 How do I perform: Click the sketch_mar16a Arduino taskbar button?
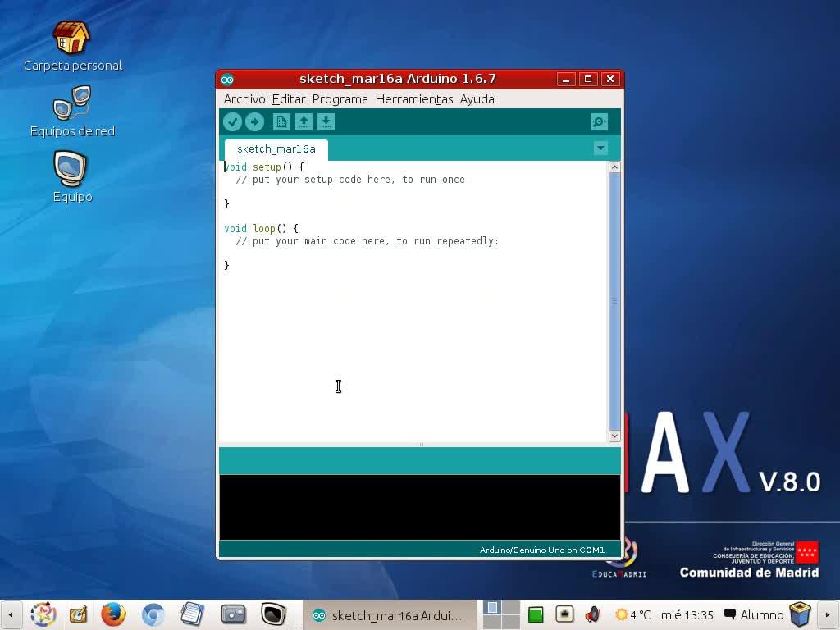[390, 615]
